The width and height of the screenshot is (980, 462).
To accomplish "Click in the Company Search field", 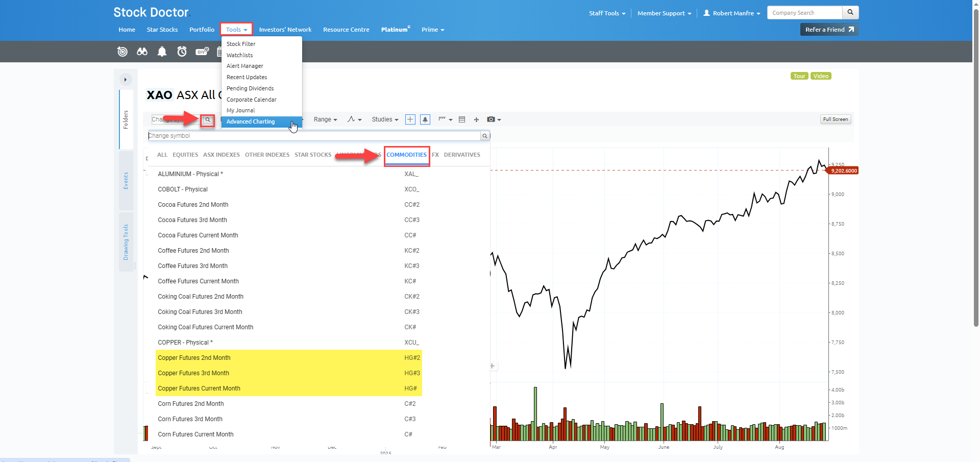I will (x=804, y=13).
